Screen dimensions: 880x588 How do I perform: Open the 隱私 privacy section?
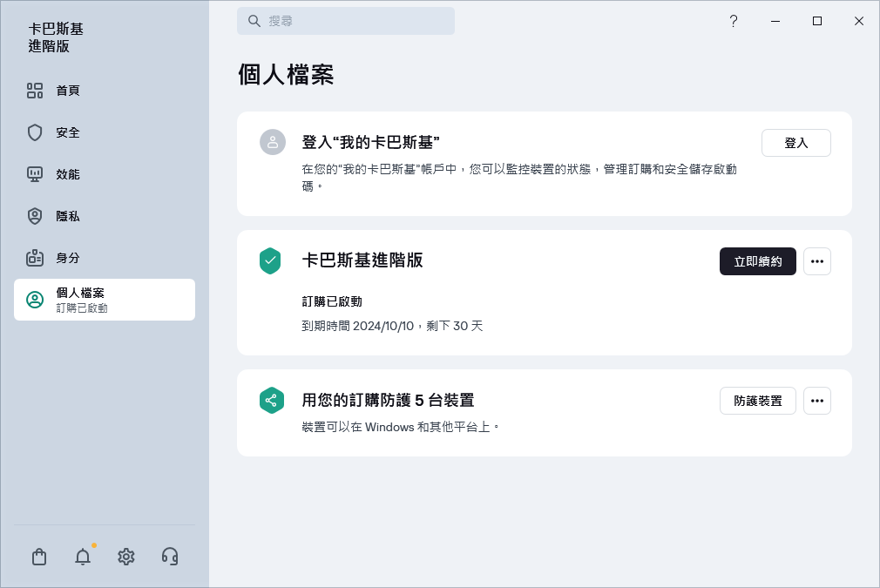click(67, 216)
